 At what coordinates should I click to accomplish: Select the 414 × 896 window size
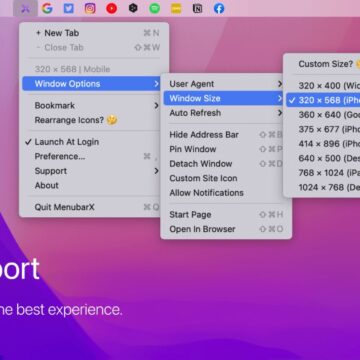(x=323, y=144)
